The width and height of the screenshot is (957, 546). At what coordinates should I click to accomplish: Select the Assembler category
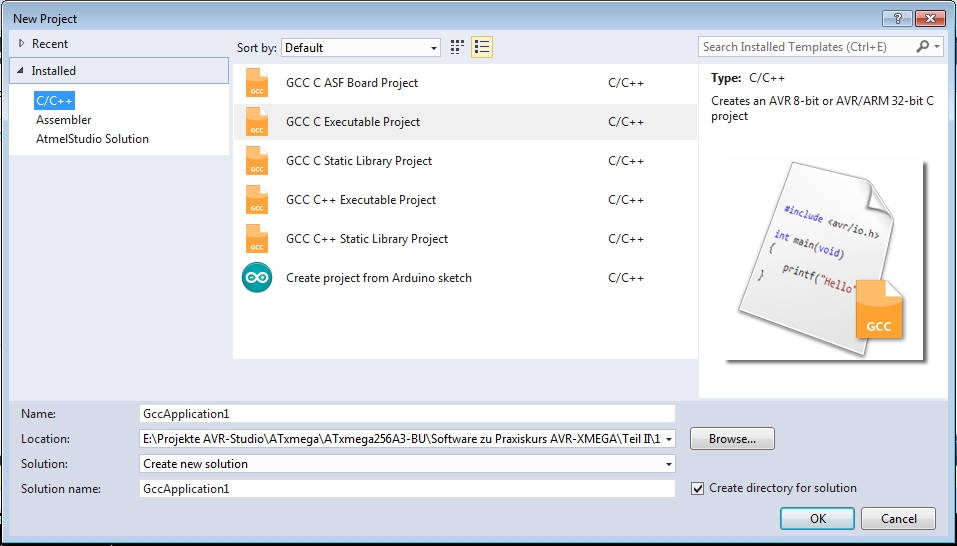point(63,120)
